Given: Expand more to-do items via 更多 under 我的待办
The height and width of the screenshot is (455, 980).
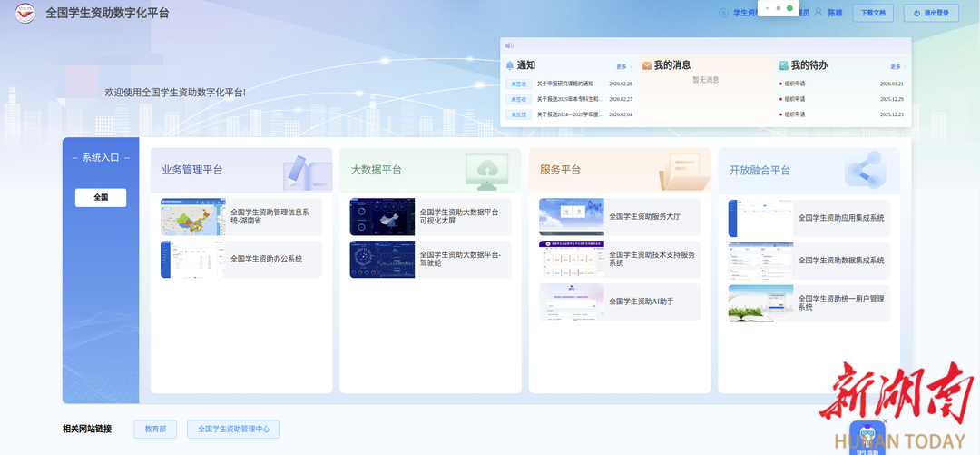Looking at the screenshot, I should pos(897,66).
